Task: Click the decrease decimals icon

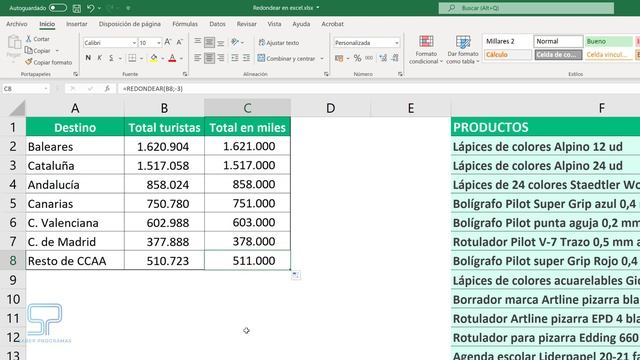Action: pos(395,58)
